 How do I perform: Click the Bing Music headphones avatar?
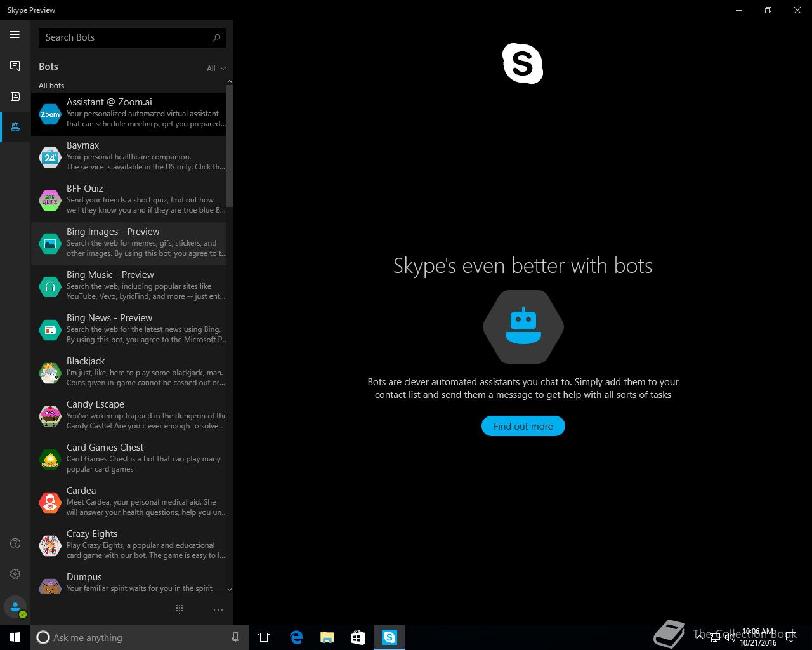50,287
